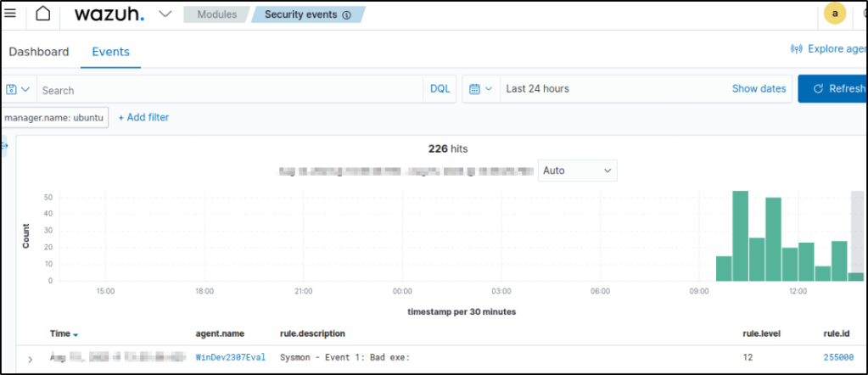Click the Explore agent signal icon
Image resolution: width=868 pixels, height=375 pixels.
(796, 49)
